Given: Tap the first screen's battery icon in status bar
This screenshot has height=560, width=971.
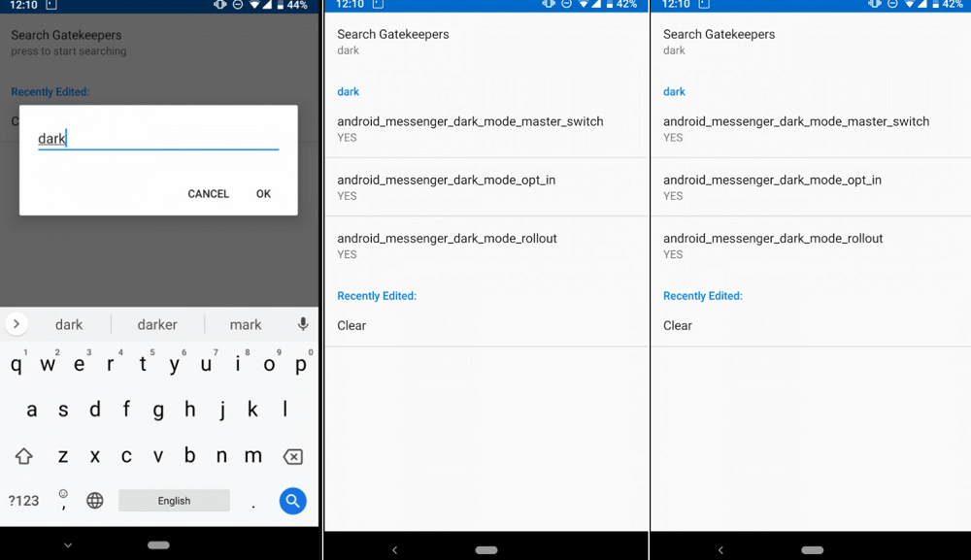Looking at the screenshot, I should [281, 5].
